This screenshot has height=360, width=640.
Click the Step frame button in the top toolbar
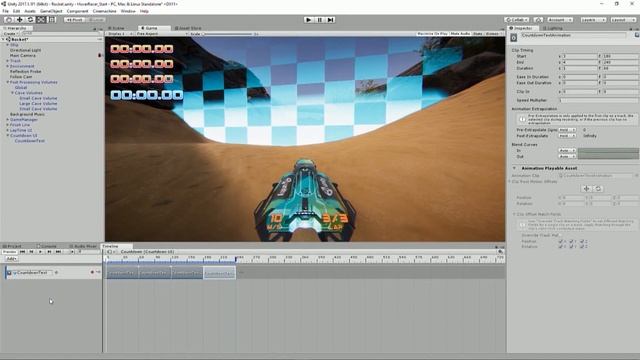(331, 20)
